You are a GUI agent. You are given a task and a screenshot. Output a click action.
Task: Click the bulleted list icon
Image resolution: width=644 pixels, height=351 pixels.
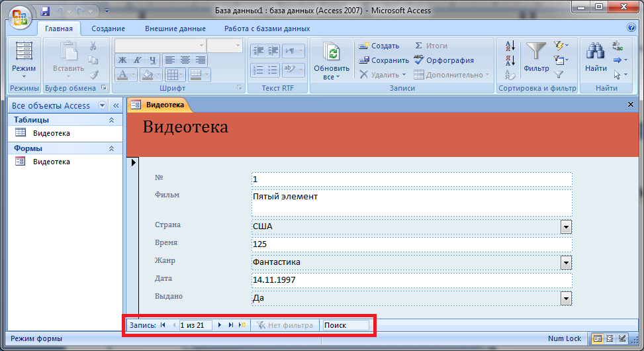click(273, 70)
